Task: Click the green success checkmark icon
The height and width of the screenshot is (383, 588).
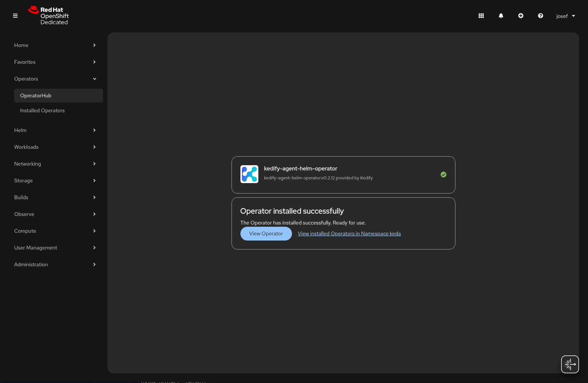Action: [444, 175]
